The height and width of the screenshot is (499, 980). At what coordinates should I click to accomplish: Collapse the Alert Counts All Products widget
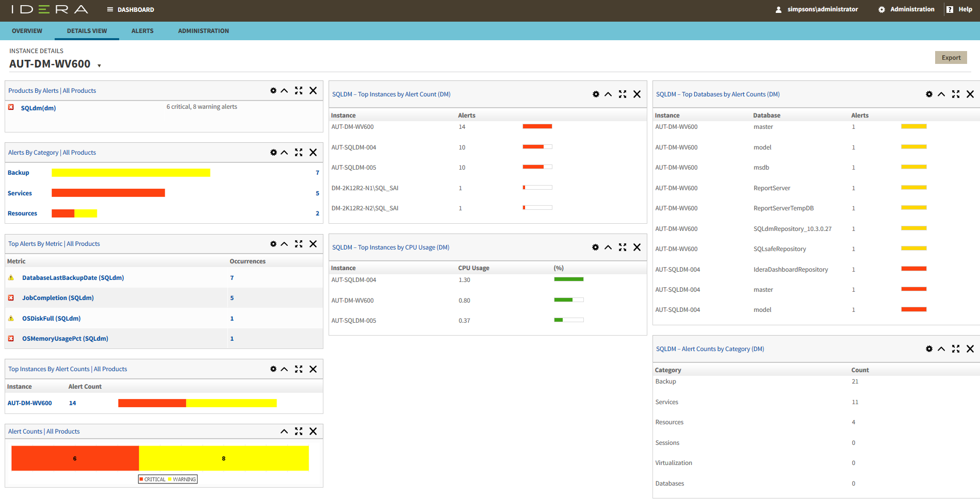284,431
